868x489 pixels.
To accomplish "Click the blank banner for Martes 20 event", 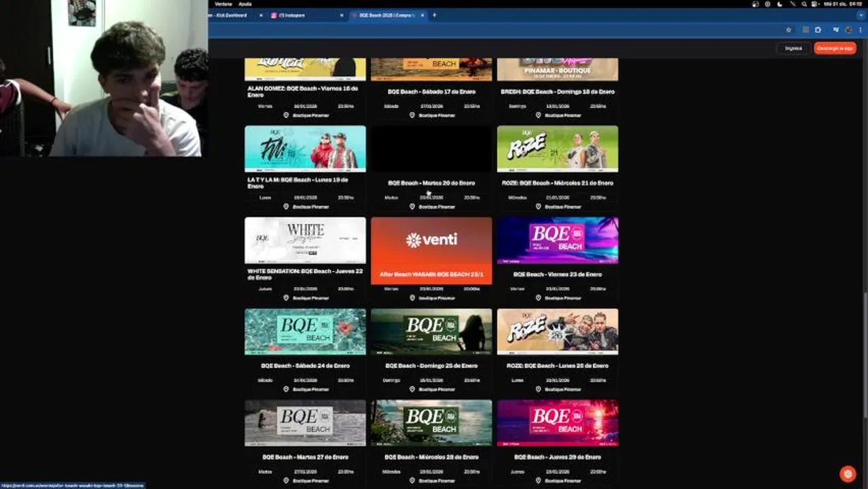I will pyautogui.click(x=431, y=149).
